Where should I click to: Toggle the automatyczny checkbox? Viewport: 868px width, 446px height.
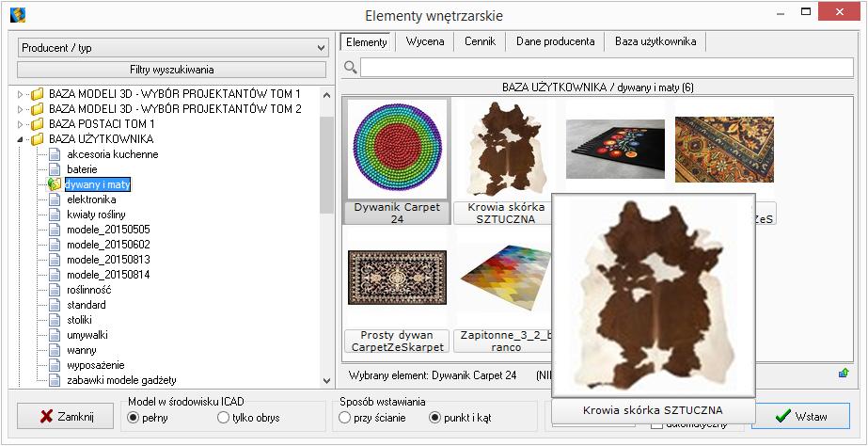[656, 424]
